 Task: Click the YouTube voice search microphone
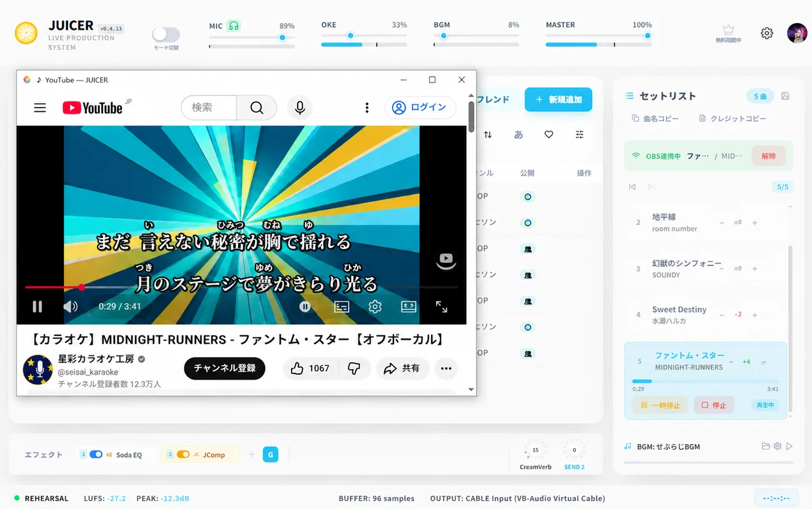(x=300, y=107)
